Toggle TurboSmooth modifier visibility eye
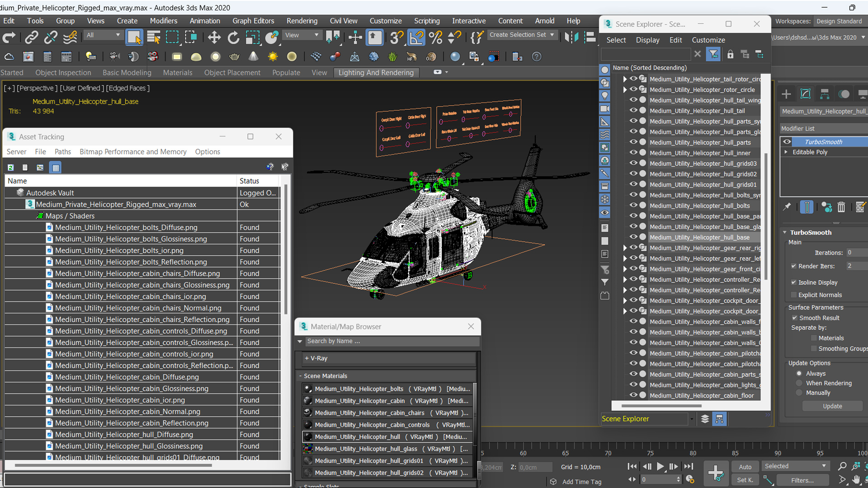The image size is (868, 488). (x=787, y=141)
